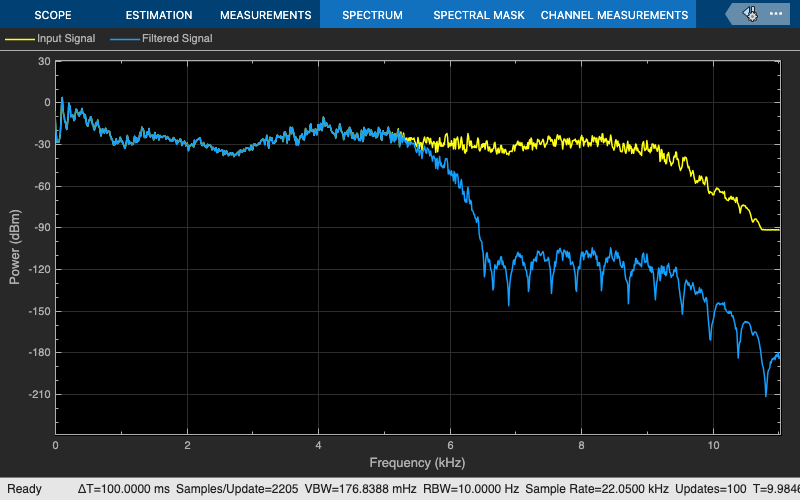800x500 pixels.
Task: Click the 2 tick label on frequency axis
Action: (x=187, y=445)
